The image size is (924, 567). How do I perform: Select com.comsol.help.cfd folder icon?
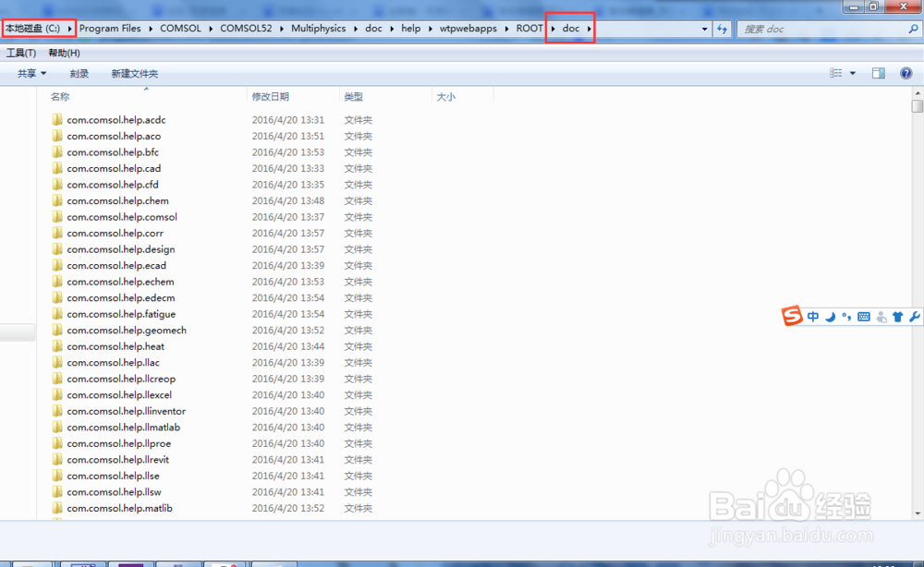coord(57,185)
